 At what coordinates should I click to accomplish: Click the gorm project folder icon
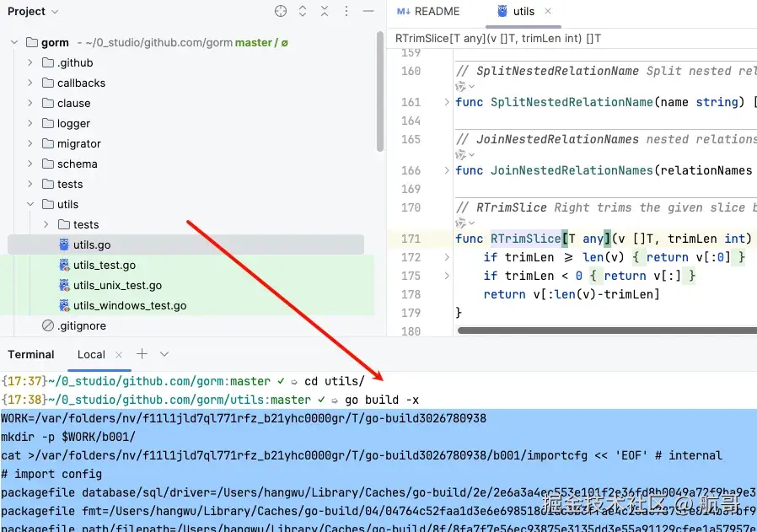(32, 42)
